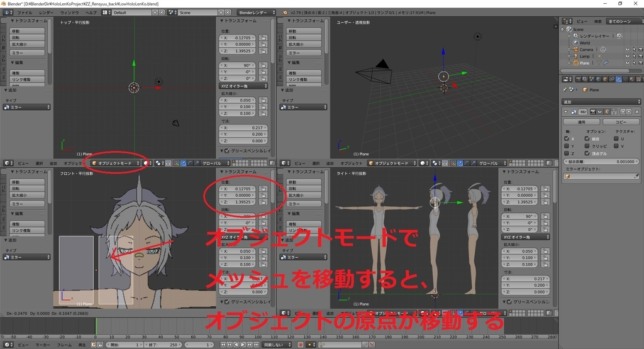Collapse the Scene tree in the outliner
Screen dimensions: 644x349
[x=563, y=30]
